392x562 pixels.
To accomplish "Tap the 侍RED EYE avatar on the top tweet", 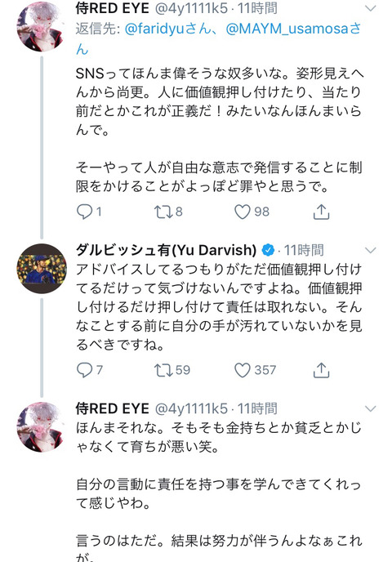I will [x=42, y=27].
